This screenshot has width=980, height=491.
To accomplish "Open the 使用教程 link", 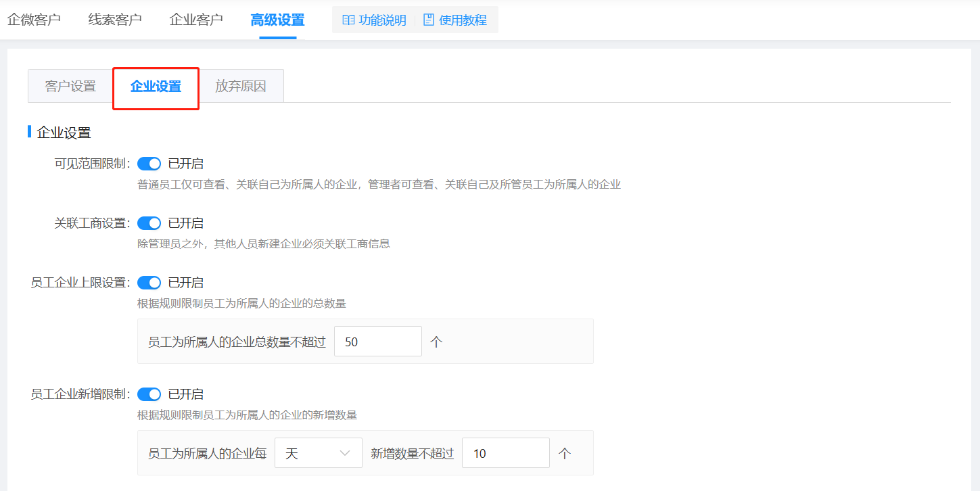I will 463,20.
